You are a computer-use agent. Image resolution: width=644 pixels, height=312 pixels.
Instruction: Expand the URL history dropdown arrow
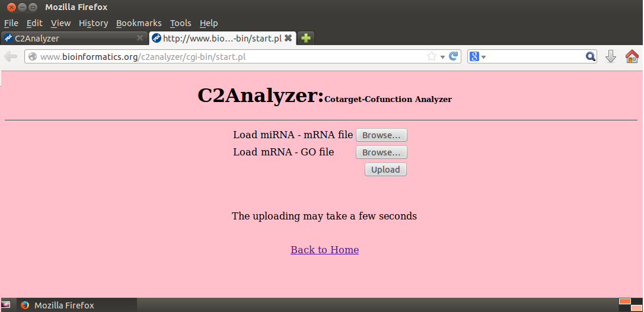pos(442,57)
